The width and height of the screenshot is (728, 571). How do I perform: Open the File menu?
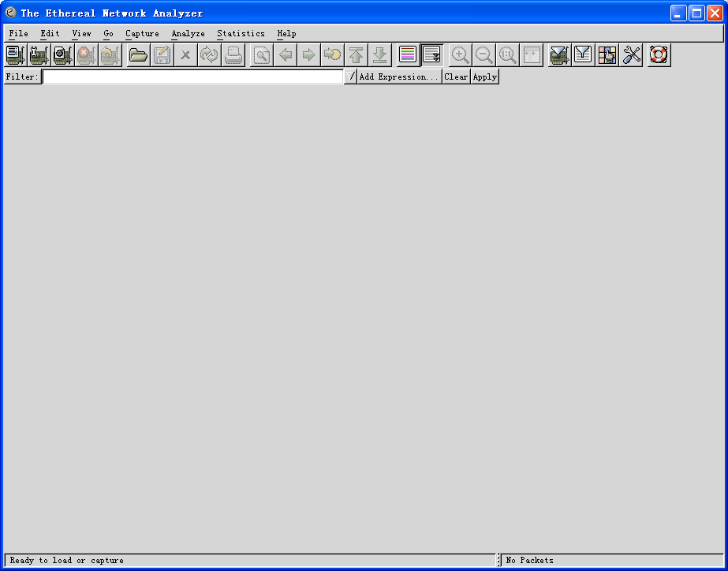pos(19,33)
